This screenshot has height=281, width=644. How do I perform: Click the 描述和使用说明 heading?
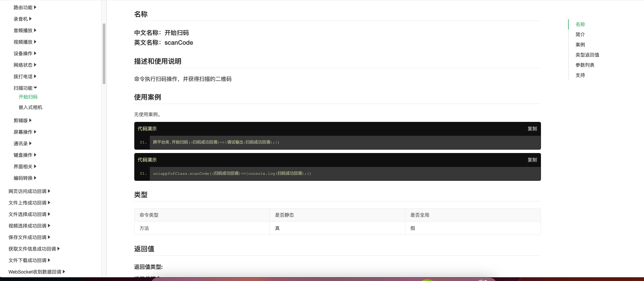pyautogui.click(x=158, y=61)
